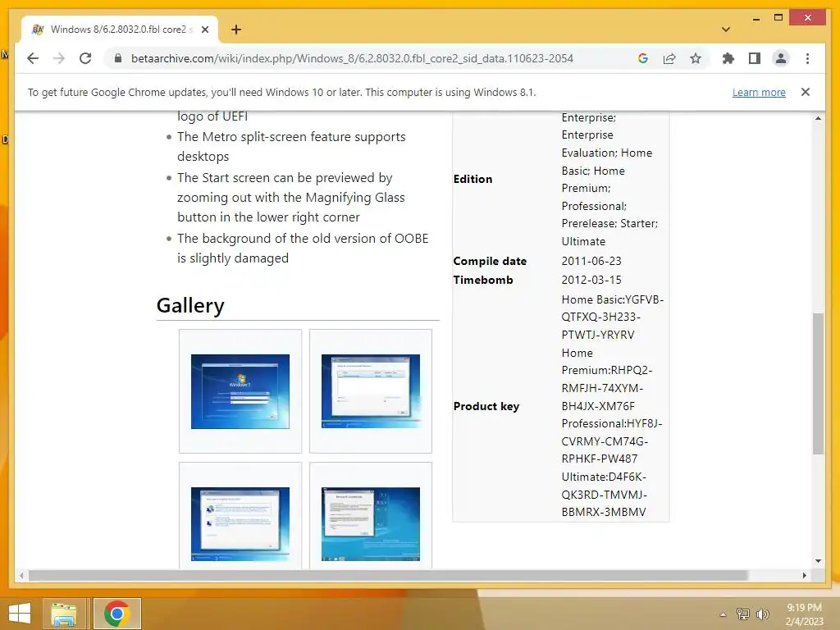Open the Learn more link
This screenshot has height=630, width=840.
tap(759, 92)
